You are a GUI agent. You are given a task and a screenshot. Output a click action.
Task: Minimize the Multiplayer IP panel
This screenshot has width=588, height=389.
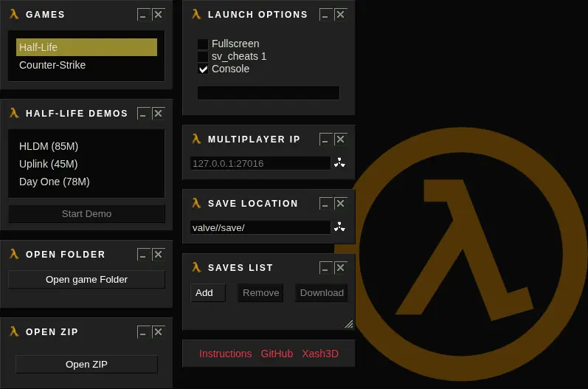coord(326,140)
